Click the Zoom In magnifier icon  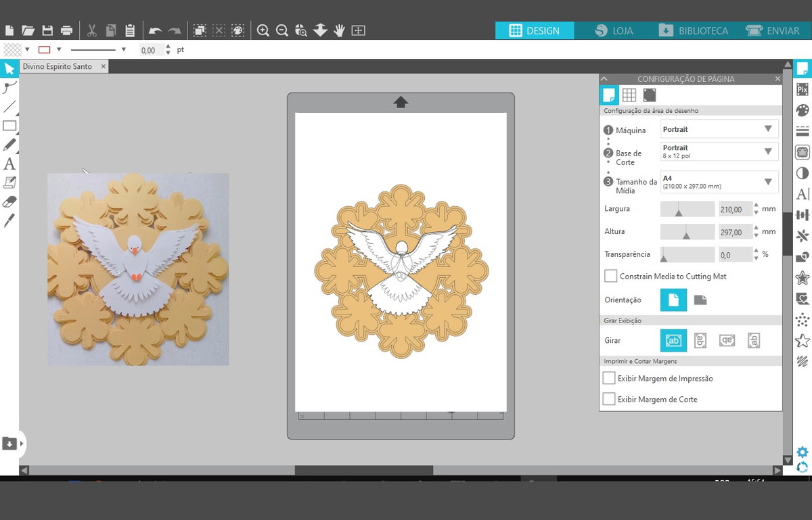(x=263, y=30)
